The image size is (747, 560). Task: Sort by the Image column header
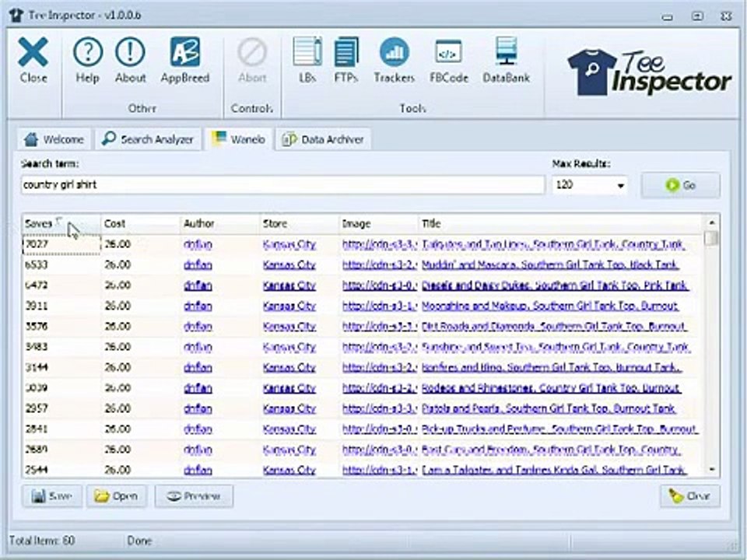pyautogui.click(x=378, y=223)
